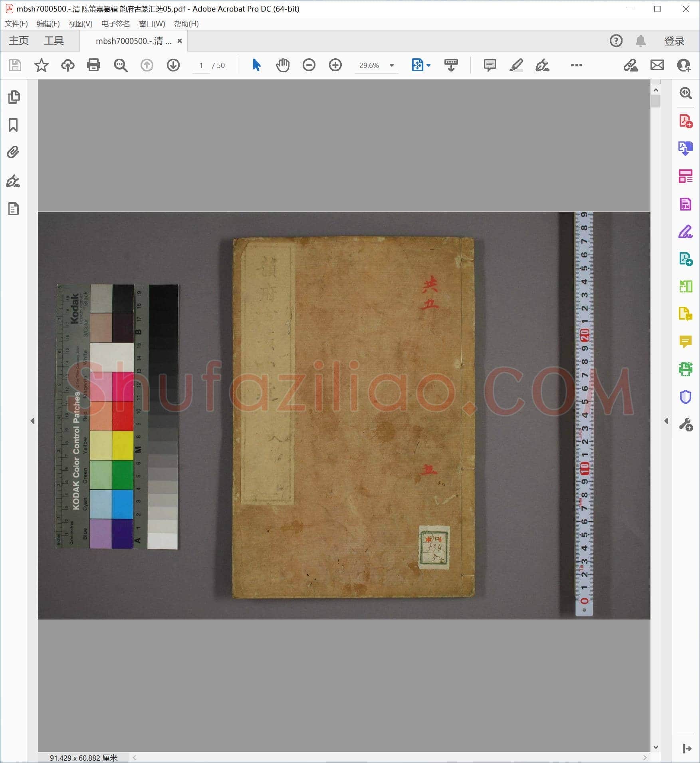Click the Print file icon

(x=93, y=65)
